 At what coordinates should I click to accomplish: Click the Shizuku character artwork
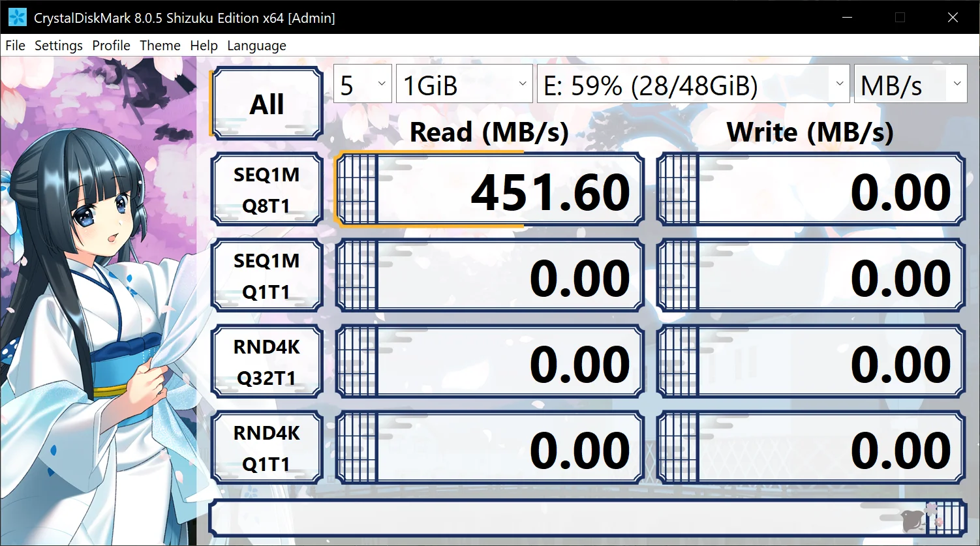click(98, 301)
